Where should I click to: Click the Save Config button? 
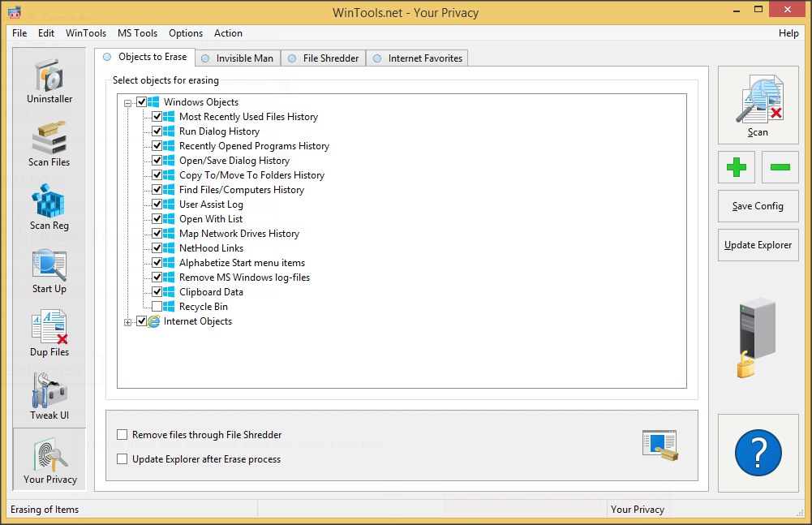758,206
